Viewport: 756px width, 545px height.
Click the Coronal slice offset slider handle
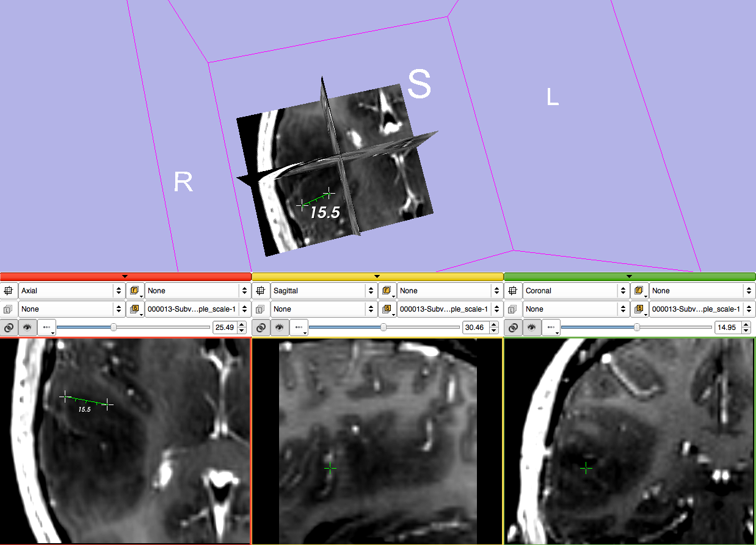tap(637, 327)
